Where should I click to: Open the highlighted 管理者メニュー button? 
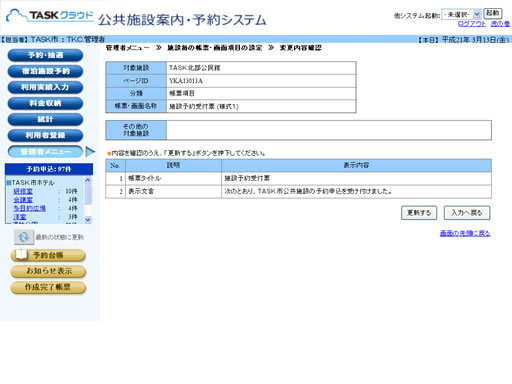[45, 152]
